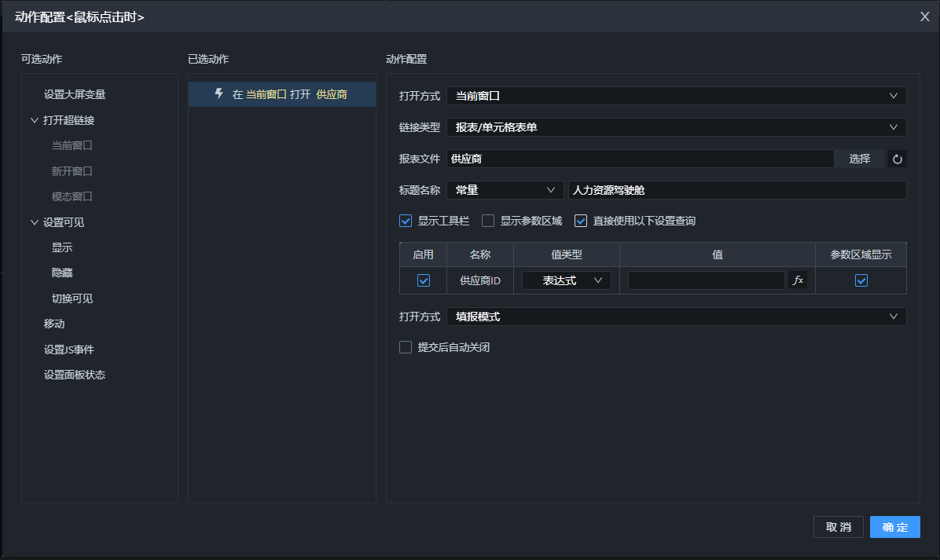Screen dimensions: 940x560
Task: Uncheck 直接使用以下设置查询 option
Action: click(581, 221)
